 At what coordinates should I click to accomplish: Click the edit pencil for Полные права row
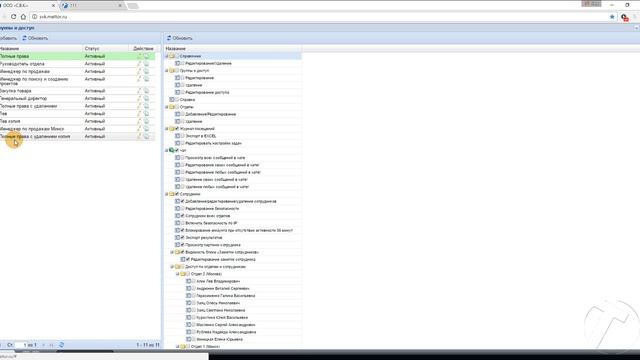coord(139,56)
